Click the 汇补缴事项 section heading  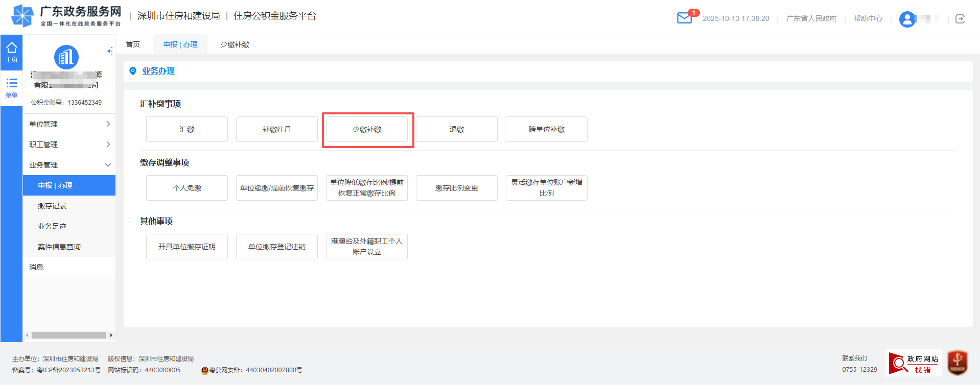pyautogui.click(x=160, y=104)
